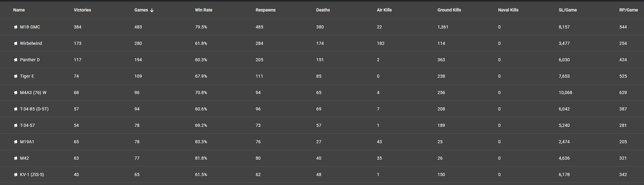Viewport: 644px width, 185px height.
Task: Click the vehicle icon next to Panther D
Action: click(15, 60)
